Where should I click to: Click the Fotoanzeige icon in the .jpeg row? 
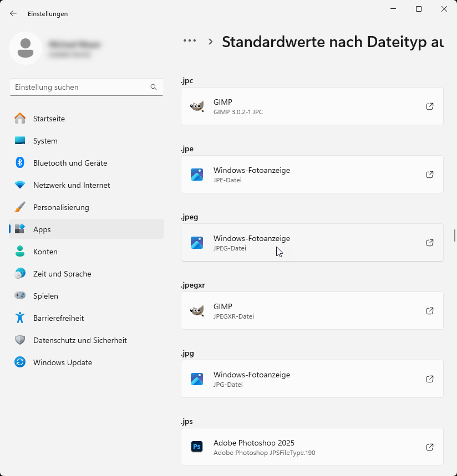pyautogui.click(x=197, y=243)
